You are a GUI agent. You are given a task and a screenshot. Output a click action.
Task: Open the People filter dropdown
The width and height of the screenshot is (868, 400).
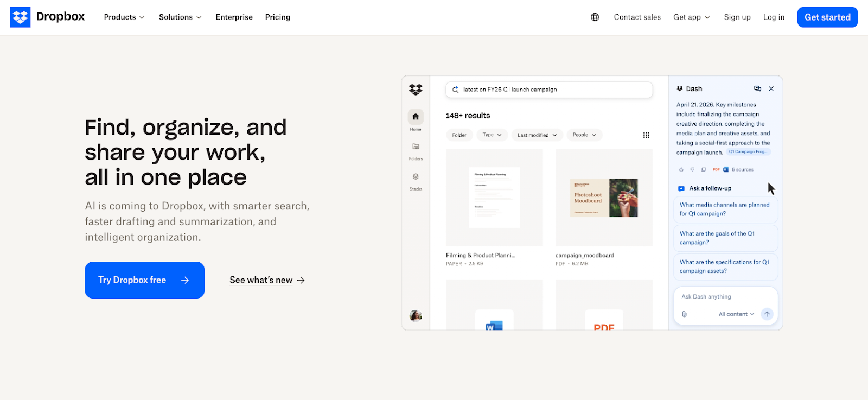tap(584, 135)
